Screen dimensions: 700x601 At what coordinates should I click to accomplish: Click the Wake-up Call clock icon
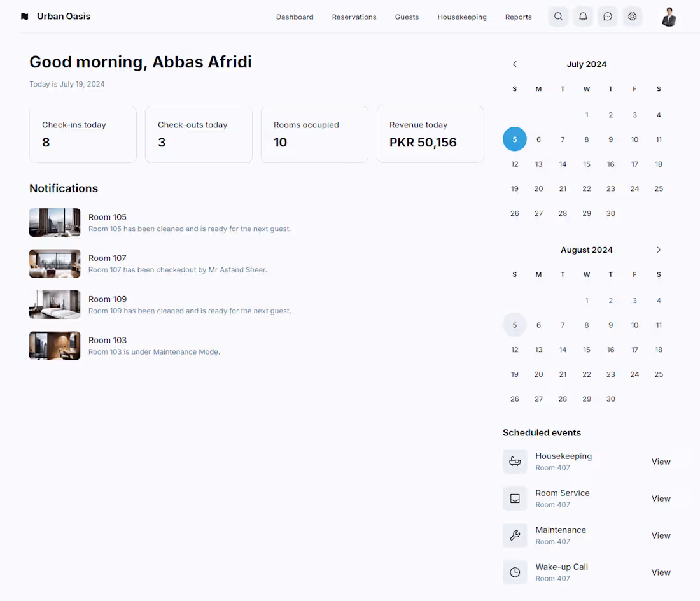click(x=515, y=572)
